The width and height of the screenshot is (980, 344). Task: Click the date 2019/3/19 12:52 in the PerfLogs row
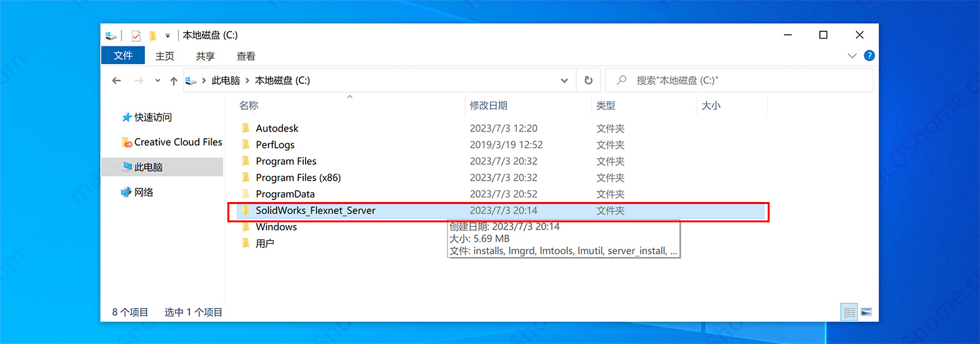click(x=506, y=145)
